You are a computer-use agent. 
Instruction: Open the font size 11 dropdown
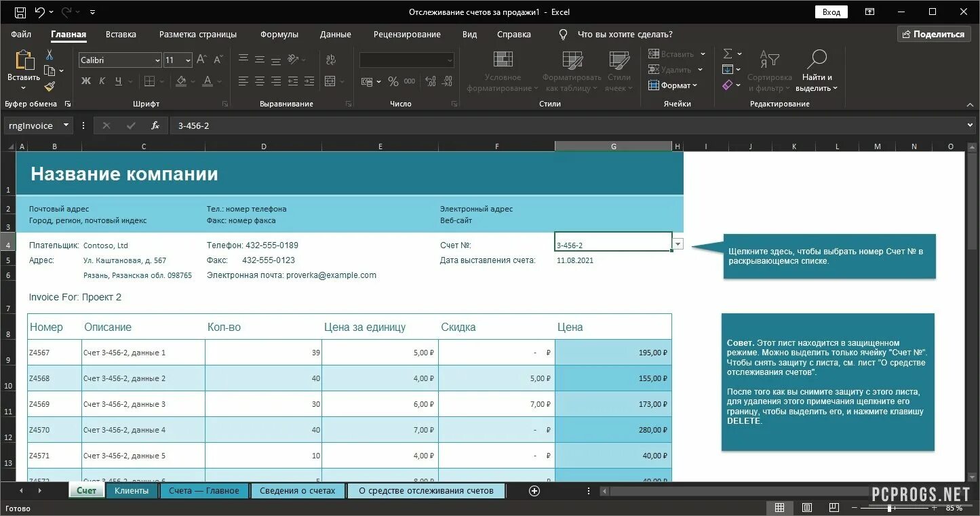tap(188, 60)
